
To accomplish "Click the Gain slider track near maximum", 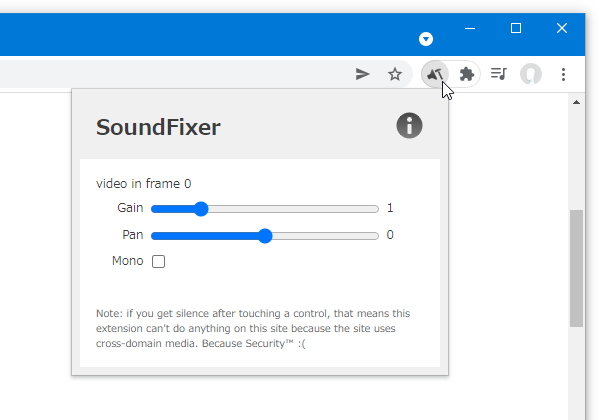I will click(x=373, y=209).
